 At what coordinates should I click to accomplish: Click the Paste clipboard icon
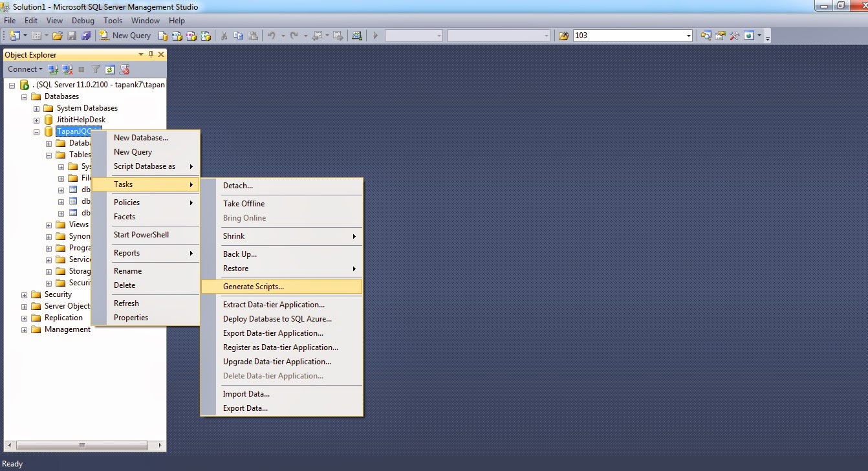tap(253, 36)
